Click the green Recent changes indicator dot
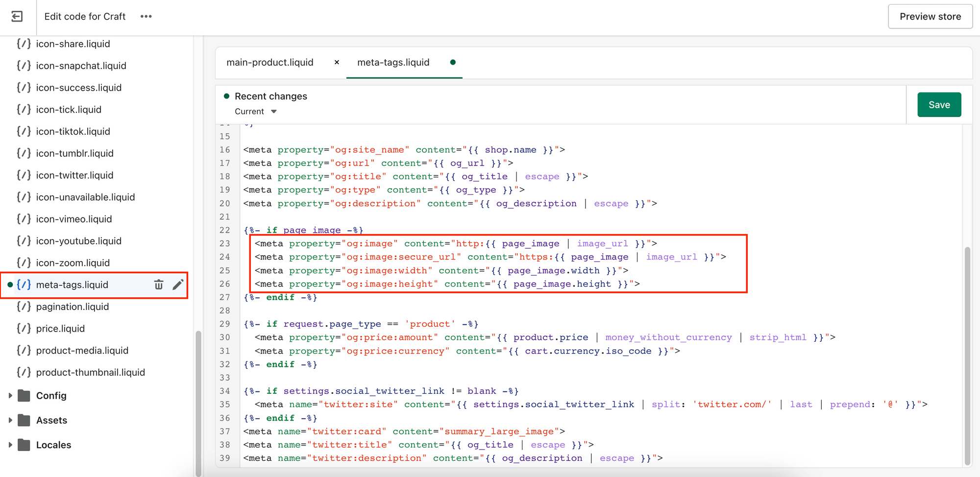The width and height of the screenshot is (980, 477). click(225, 96)
